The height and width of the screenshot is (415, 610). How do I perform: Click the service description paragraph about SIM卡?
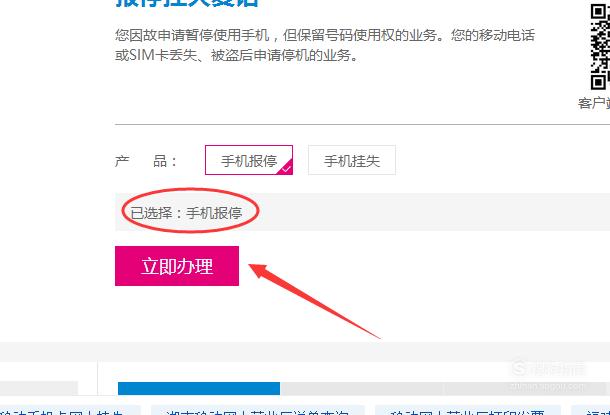click(x=325, y=45)
